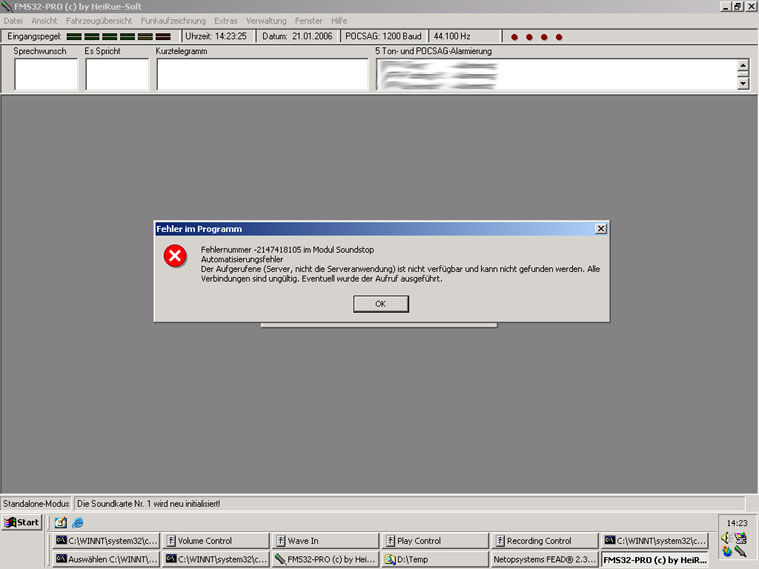Image resolution: width=759 pixels, height=569 pixels.
Task: Restore the FMS32-PRO window size
Action: 737,6
